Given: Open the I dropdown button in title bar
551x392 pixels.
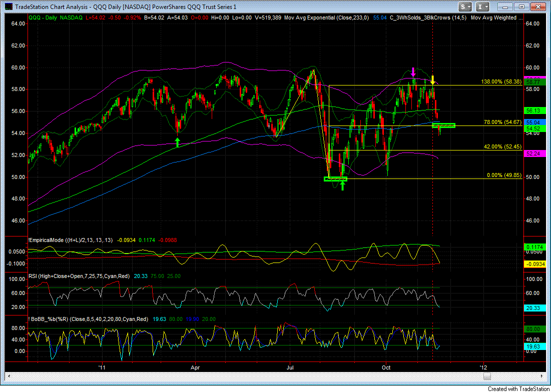Looking at the screenshot, I should tap(482, 6).
